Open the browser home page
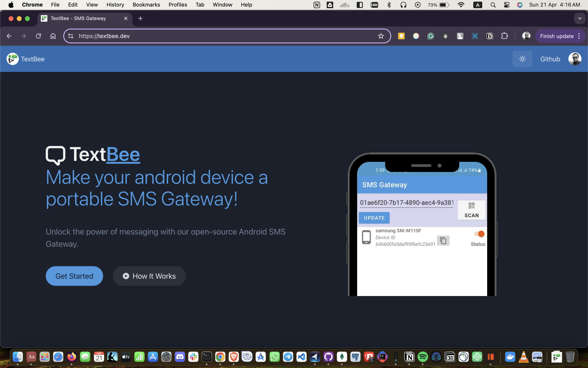 point(53,36)
